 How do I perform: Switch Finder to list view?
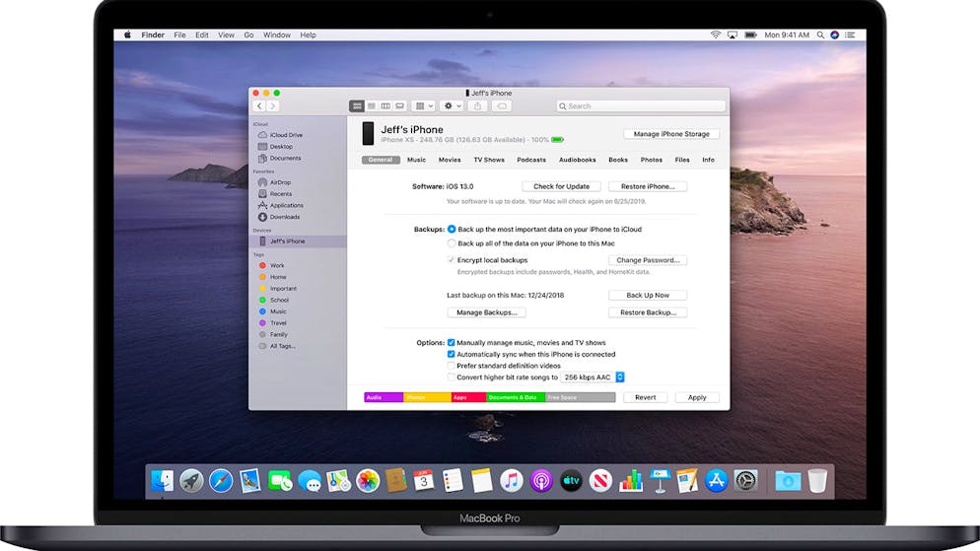pos(372,106)
